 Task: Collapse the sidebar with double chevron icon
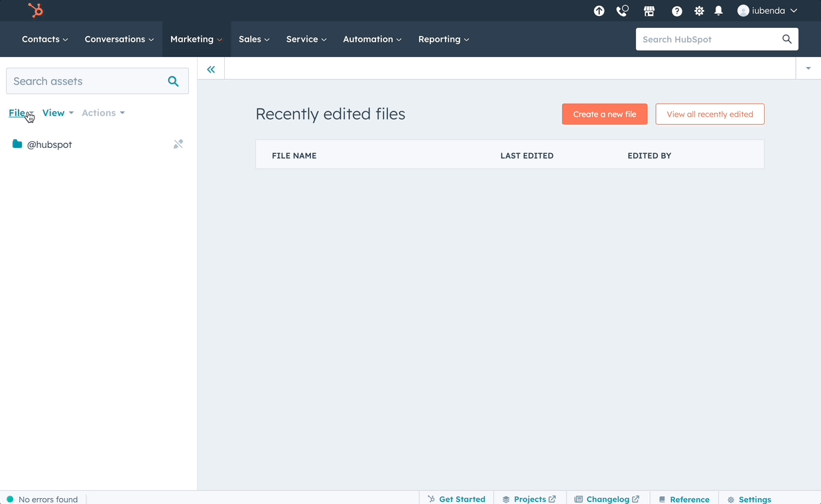[211, 69]
